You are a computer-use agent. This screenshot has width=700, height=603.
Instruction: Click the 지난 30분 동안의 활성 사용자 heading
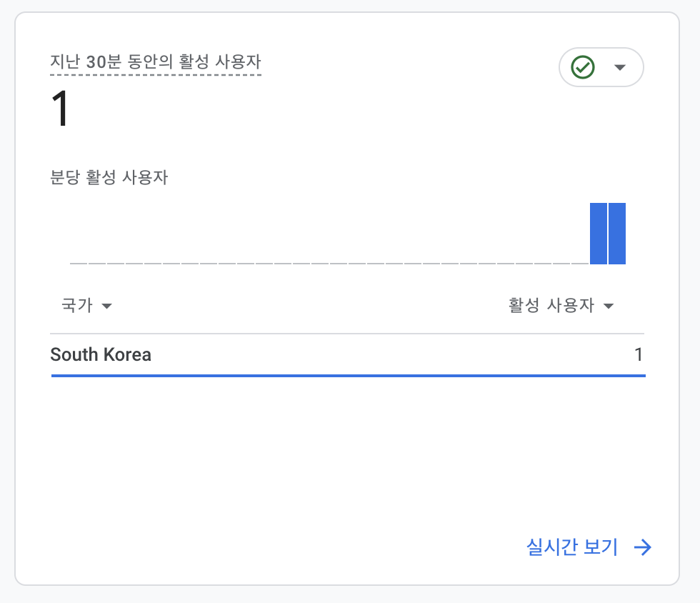[x=156, y=61]
